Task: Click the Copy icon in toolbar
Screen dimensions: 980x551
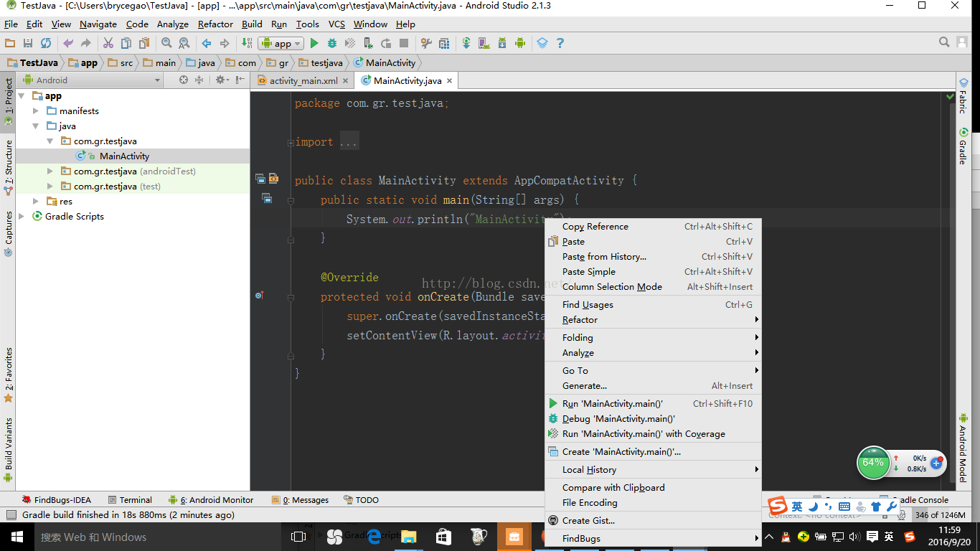Action: [x=126, y=43]
